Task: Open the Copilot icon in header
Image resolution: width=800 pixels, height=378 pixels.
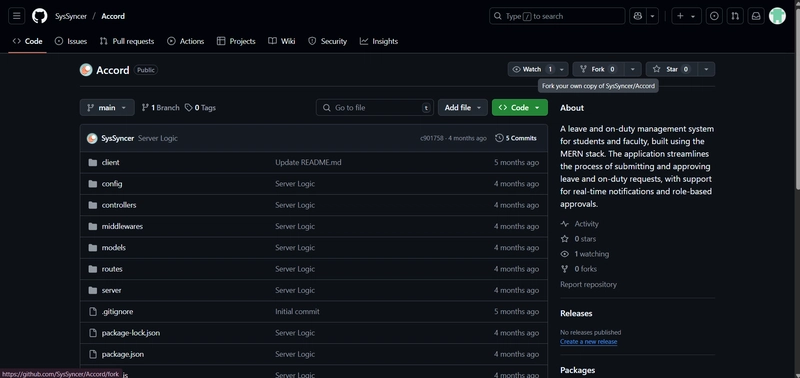Action: point(638,16)
